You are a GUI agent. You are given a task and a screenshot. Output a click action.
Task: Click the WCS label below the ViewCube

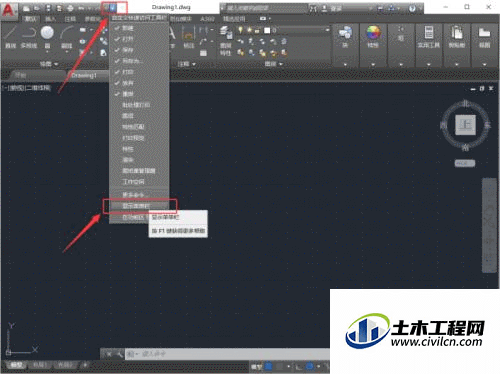pyautogui.click(x=465, y=163)
